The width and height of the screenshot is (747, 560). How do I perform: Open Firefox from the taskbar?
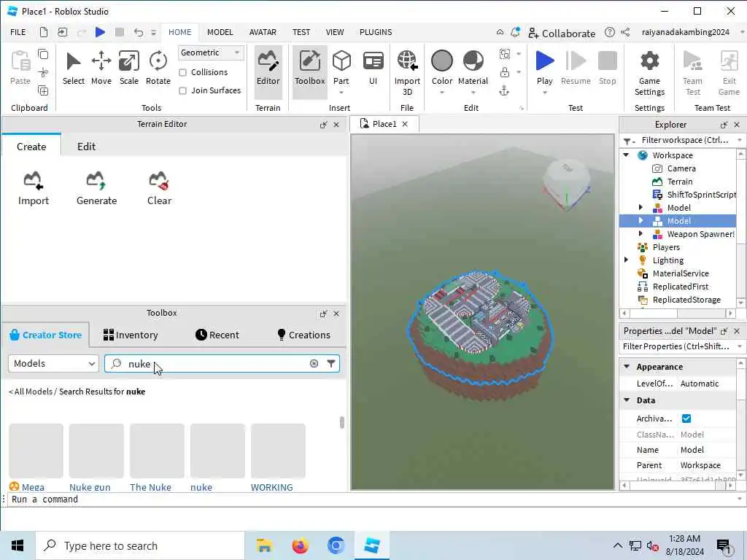pyautogui.click(x=300, y=545)
